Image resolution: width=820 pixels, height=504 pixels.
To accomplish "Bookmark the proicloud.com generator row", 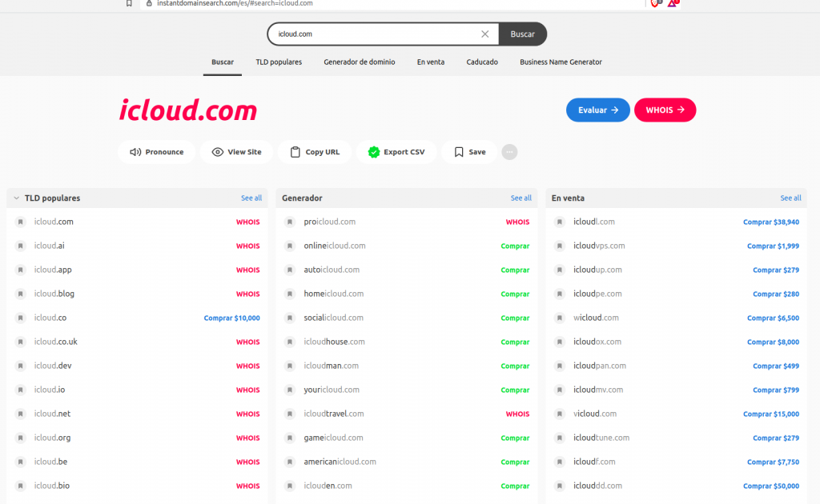I will coord(290,222).
